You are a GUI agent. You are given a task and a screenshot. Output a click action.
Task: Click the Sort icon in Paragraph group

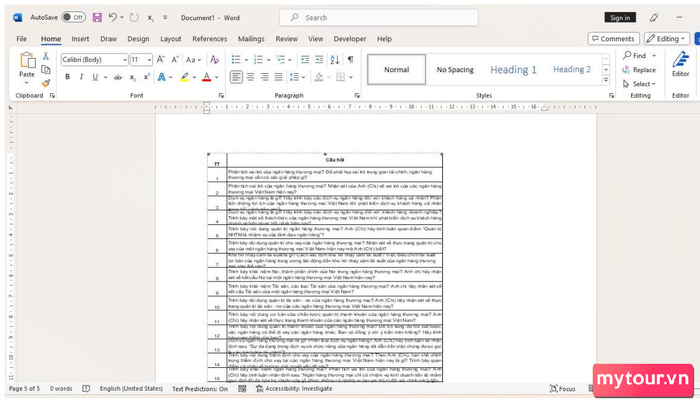coord(335,59)
